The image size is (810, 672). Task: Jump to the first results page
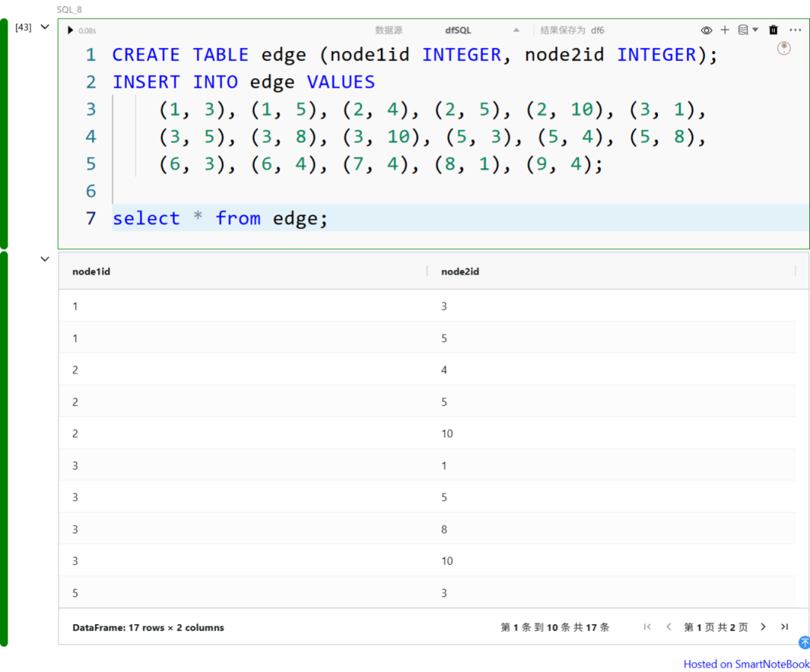647,627
